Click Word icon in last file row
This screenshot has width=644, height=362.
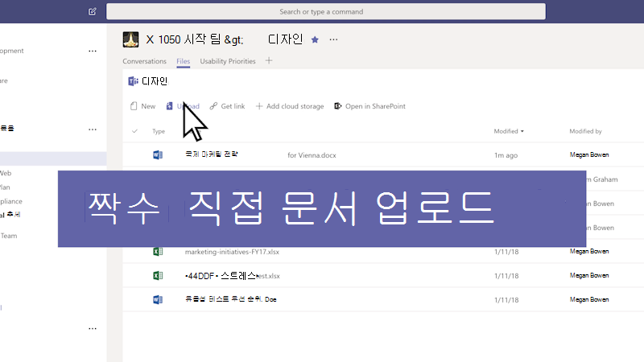click(158, 299)
